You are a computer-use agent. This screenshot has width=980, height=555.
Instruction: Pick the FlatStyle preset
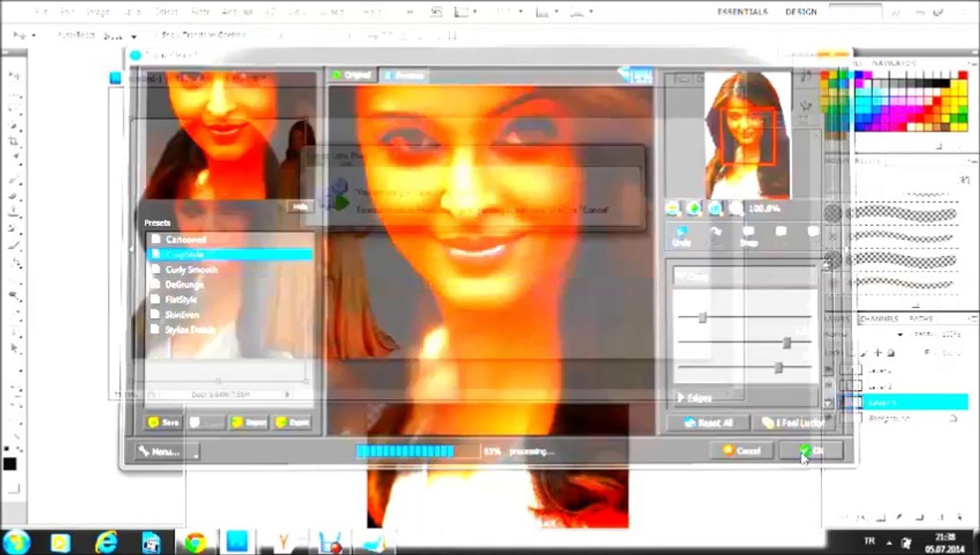[230, 299]
